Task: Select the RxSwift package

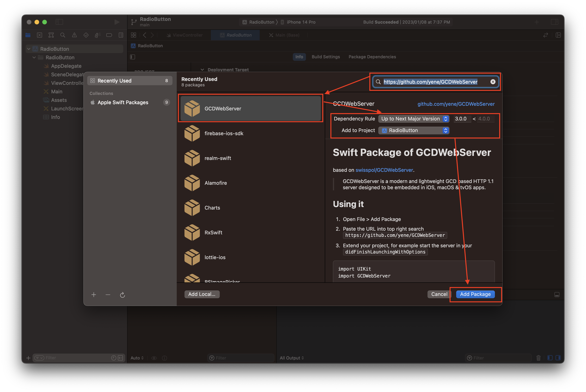Action: (251, 232)
